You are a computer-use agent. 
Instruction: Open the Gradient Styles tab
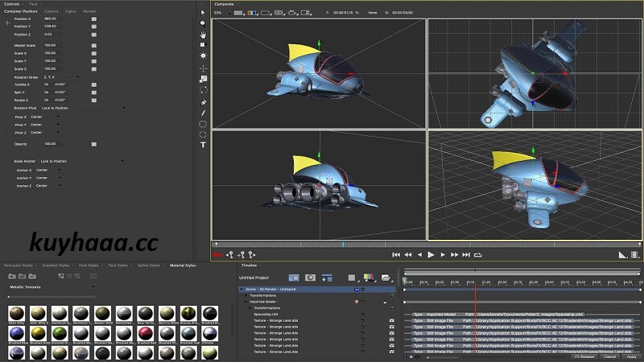56,265
